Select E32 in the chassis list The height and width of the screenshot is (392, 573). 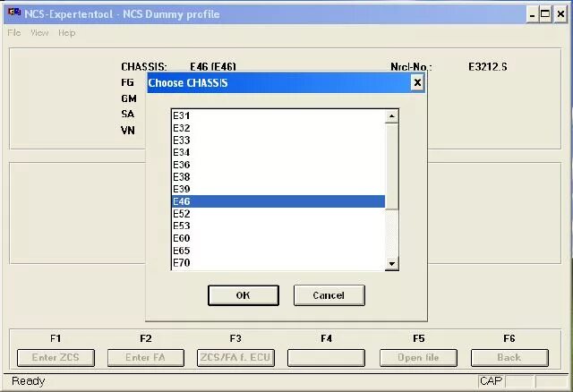pyautogui.click(x=278, y=128)
